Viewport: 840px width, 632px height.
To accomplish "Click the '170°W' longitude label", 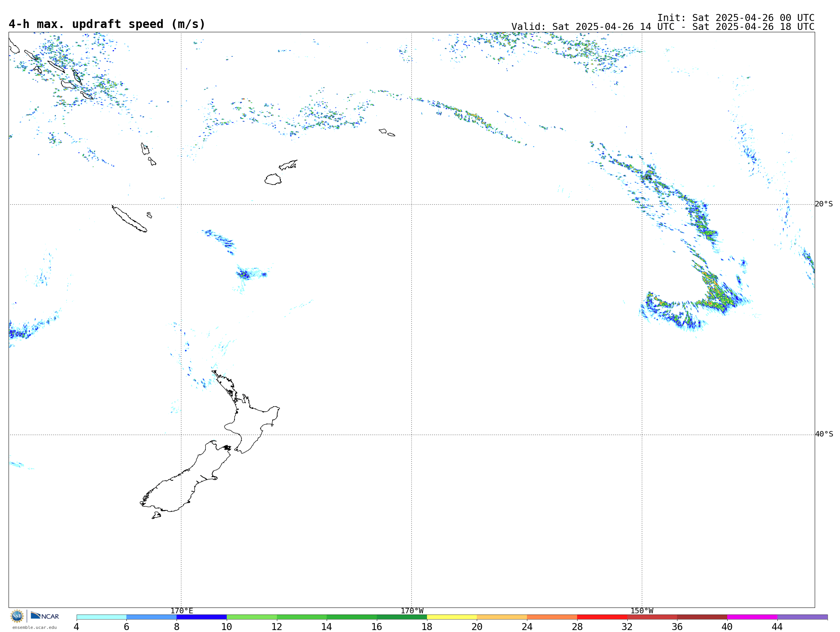I will (412, 611).
